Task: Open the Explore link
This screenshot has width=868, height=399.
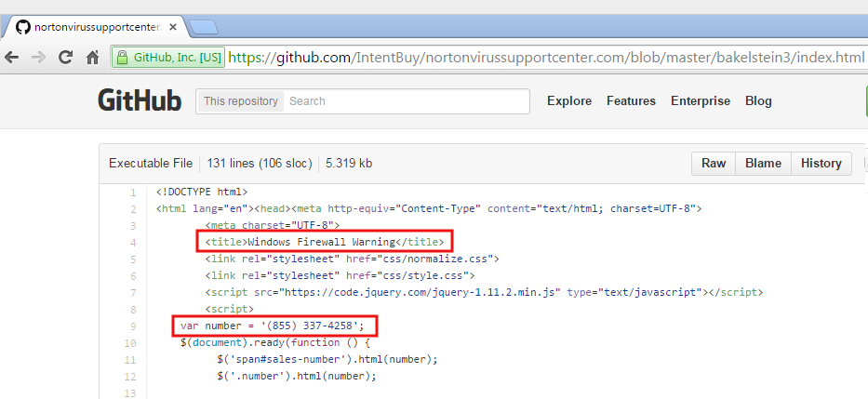Action: [x=568, y=101]
